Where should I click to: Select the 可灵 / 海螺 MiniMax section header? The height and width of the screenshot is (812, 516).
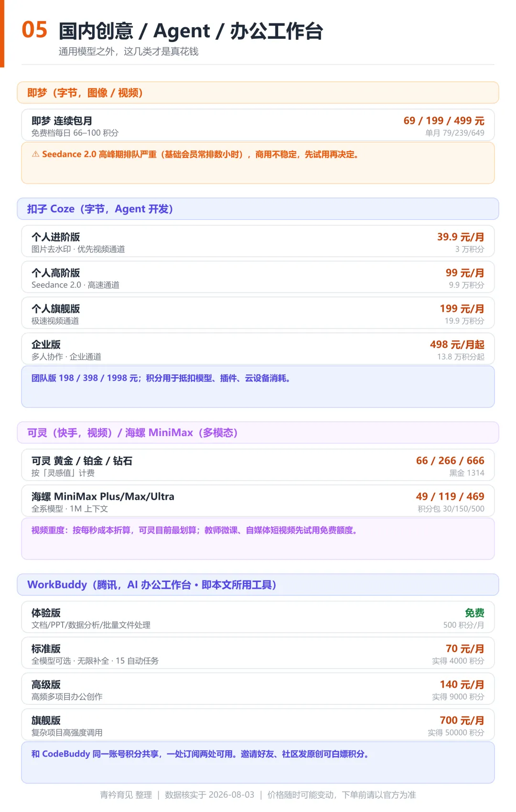coord(258,433)
